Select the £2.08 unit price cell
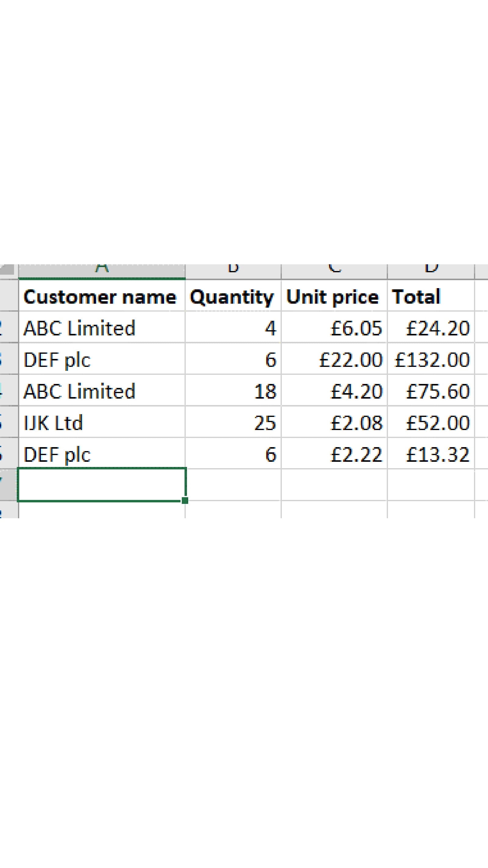 point(334,422)
